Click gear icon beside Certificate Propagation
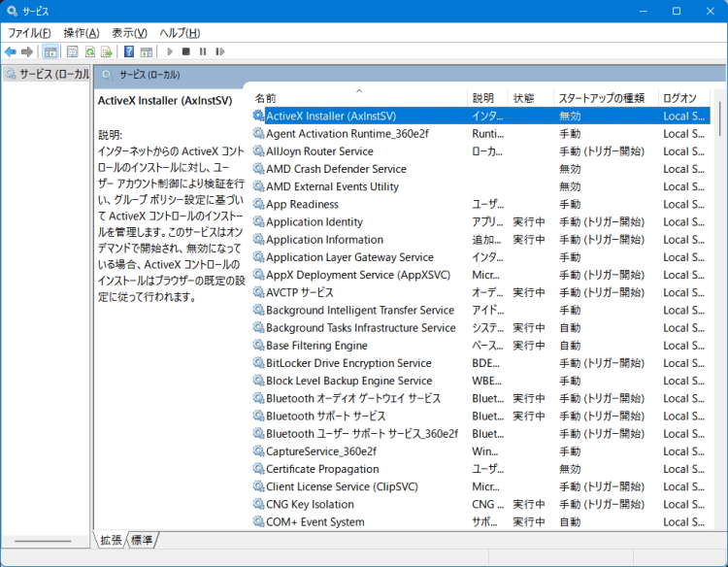This screenshot has height=567, width=728. [258, 469]
